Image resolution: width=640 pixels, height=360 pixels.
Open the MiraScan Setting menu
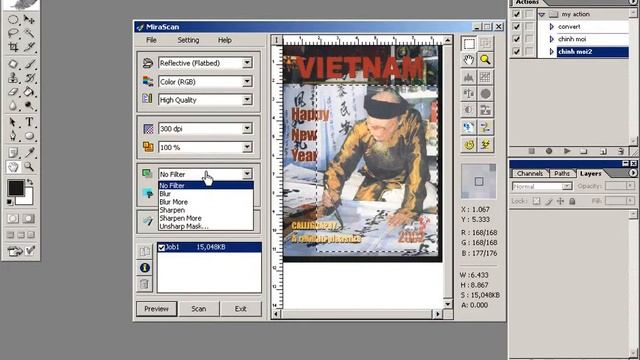188,40
